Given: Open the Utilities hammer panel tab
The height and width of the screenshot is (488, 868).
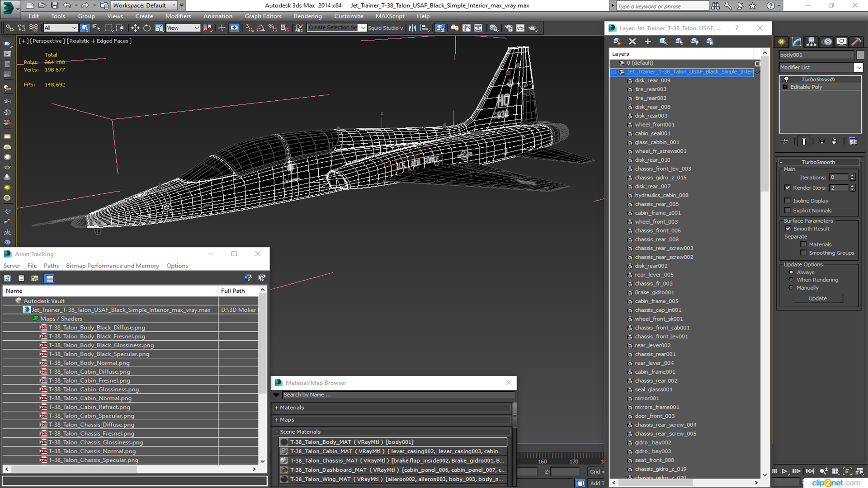Looking at the screenshot, I should (856, 42).
